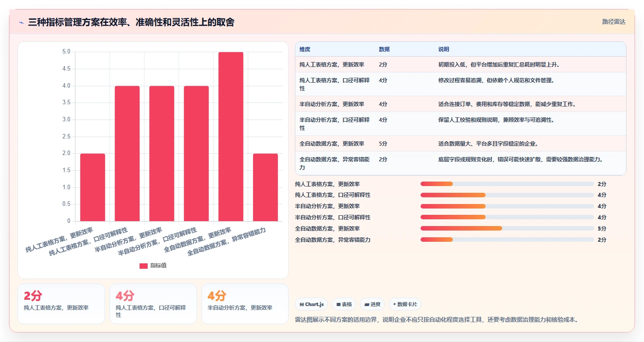Click the 2.5 y-axis tick label
Image resolution: width=644 pixels, height=342 pixels.
click(66, 136)
